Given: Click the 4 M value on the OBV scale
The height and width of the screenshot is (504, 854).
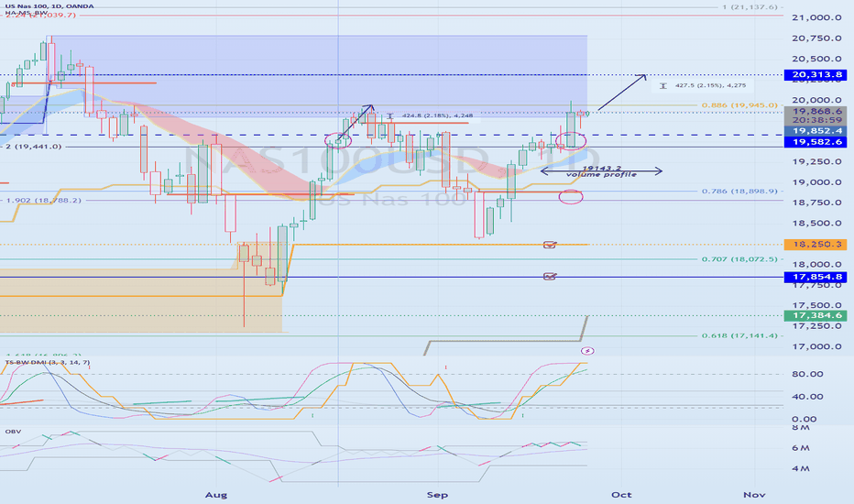Looking at the screenshot, I should coord(800,468).
